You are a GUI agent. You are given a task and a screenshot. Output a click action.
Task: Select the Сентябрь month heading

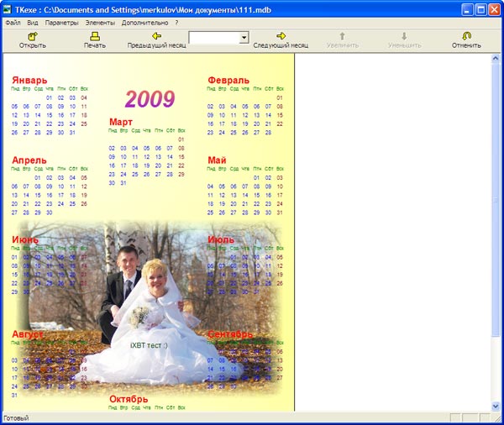point(230,334)
